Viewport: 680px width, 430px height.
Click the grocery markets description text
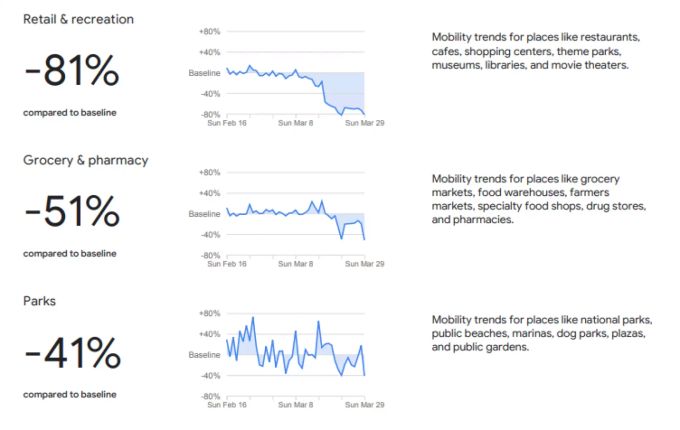tap(539, 199)
